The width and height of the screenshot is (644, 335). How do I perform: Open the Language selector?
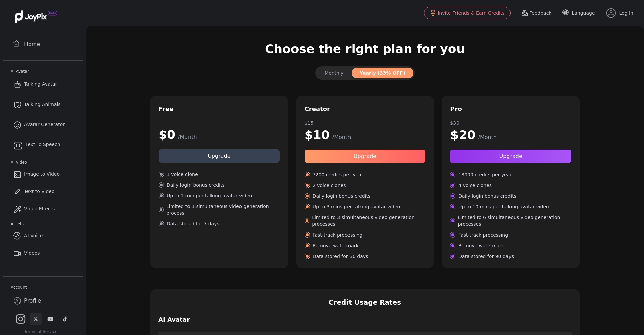tap(579, 13)
